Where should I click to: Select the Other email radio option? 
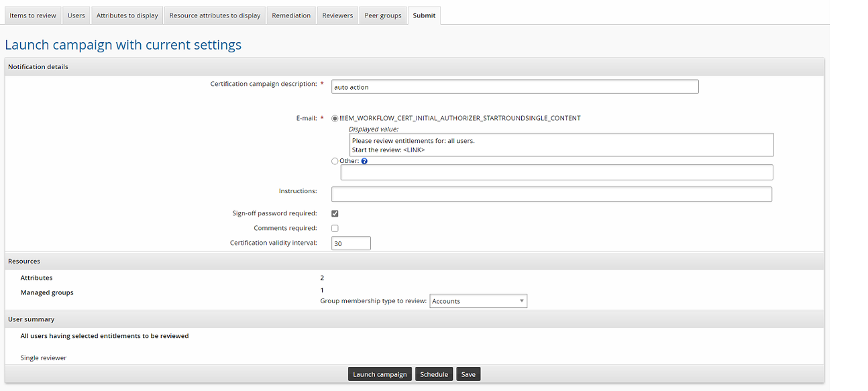point(335,161)
